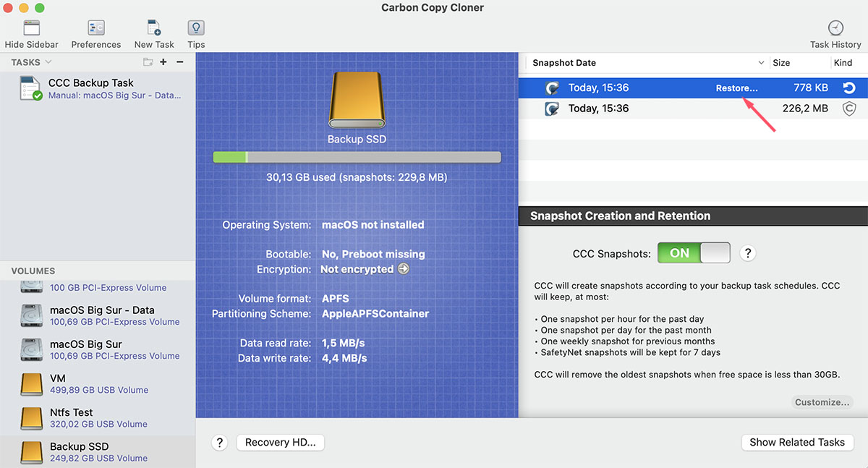Click Restore... on selected snapshot

pyautogui.click(x=736, y=88)
